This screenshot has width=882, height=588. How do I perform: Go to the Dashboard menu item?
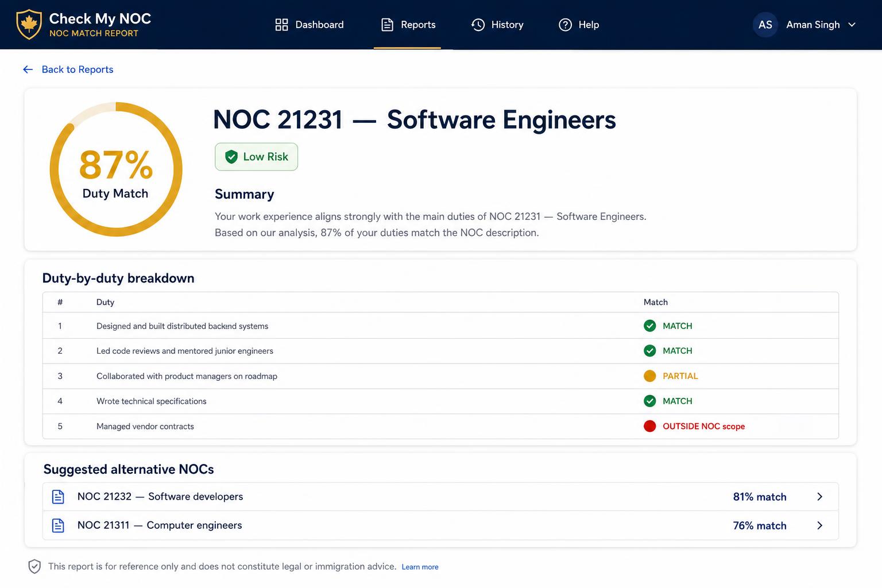[x=310, y=25]
